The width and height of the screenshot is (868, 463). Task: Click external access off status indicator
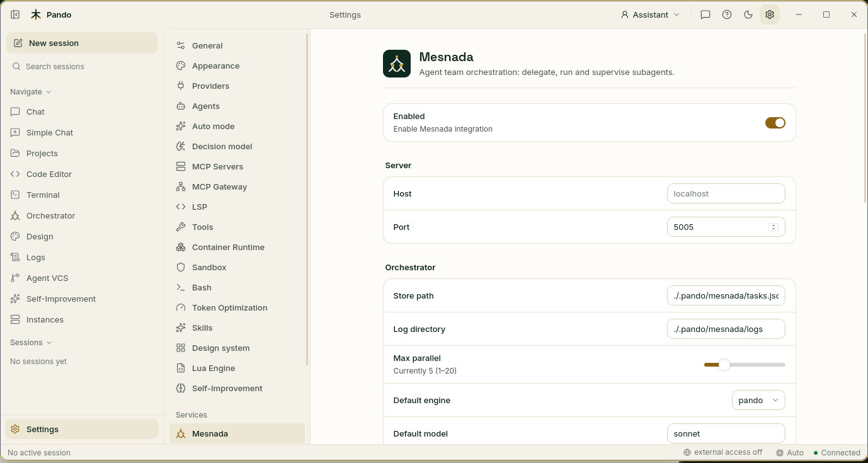tap(722, 452)
